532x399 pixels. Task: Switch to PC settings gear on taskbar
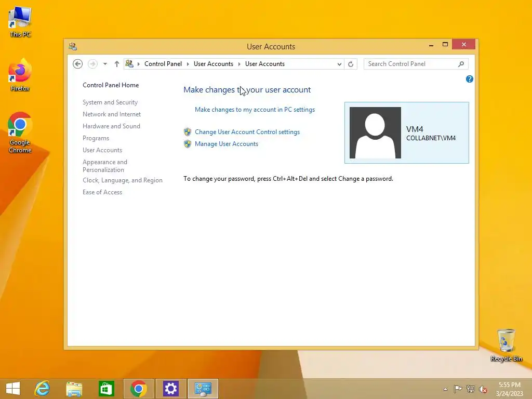tap(170, 389)
